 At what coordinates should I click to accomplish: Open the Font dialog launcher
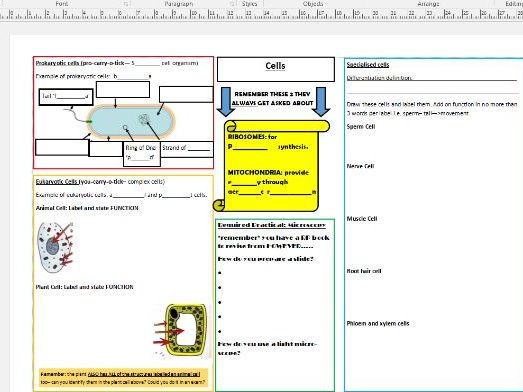click(126, 4)
